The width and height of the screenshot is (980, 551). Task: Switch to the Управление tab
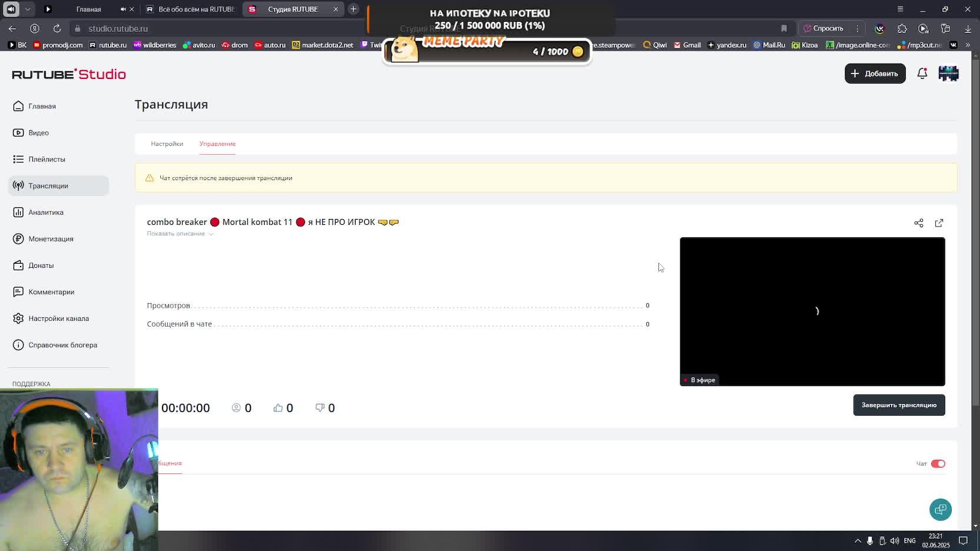(217, 144)
